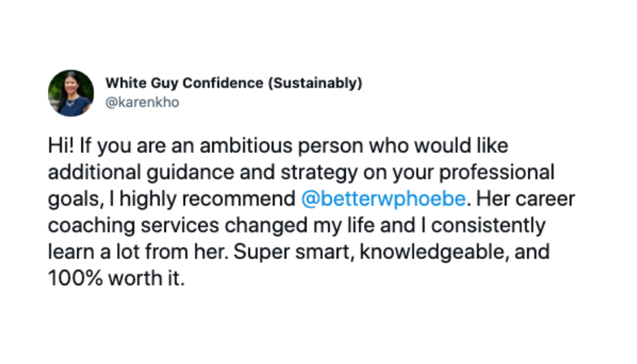The height and width of the screenshot is (364, 637).
Task: Click the word "ambitious" in the tweet
Action: pyautogui.click(x=240, y=146)
